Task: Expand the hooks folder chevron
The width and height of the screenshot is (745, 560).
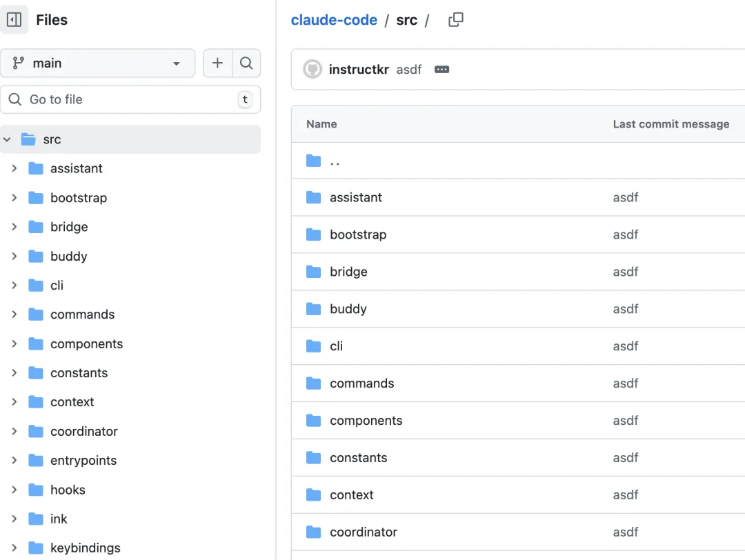Action: (x=14, y=490)
